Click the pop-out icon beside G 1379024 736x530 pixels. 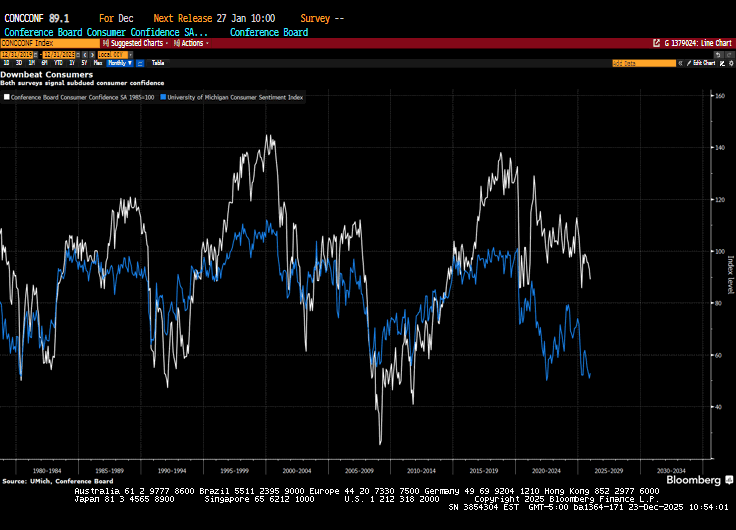tap(657, 44)
